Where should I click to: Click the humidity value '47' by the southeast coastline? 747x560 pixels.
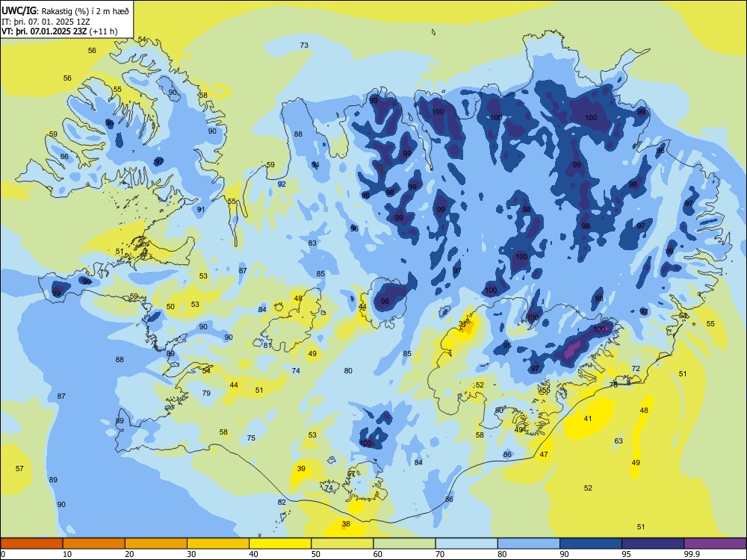click(x=544, y=455)
